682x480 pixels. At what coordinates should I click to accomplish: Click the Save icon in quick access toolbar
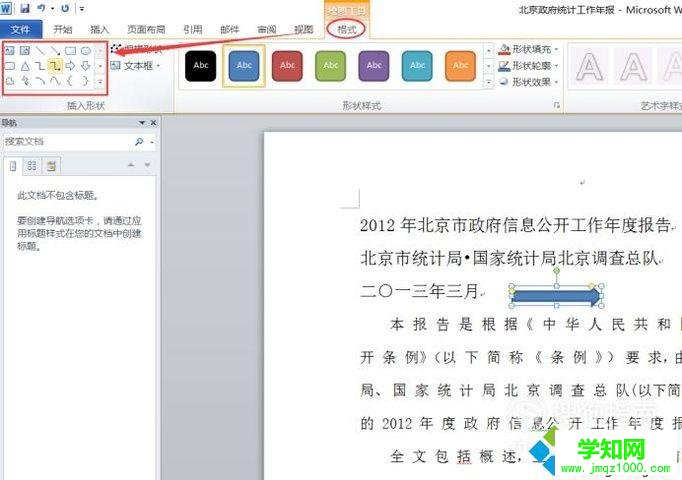(x=25, y=8)
